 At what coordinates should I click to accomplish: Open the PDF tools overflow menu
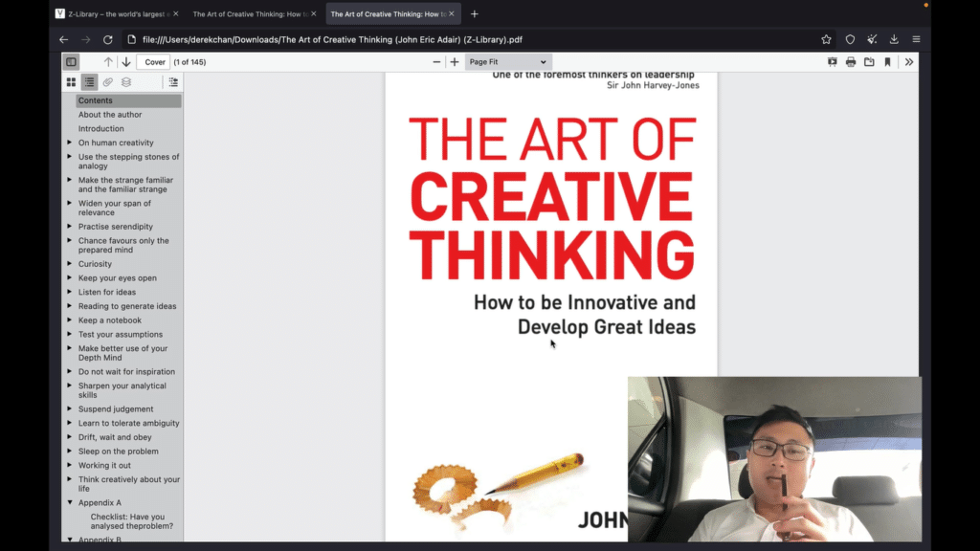[x=909, y=62]
